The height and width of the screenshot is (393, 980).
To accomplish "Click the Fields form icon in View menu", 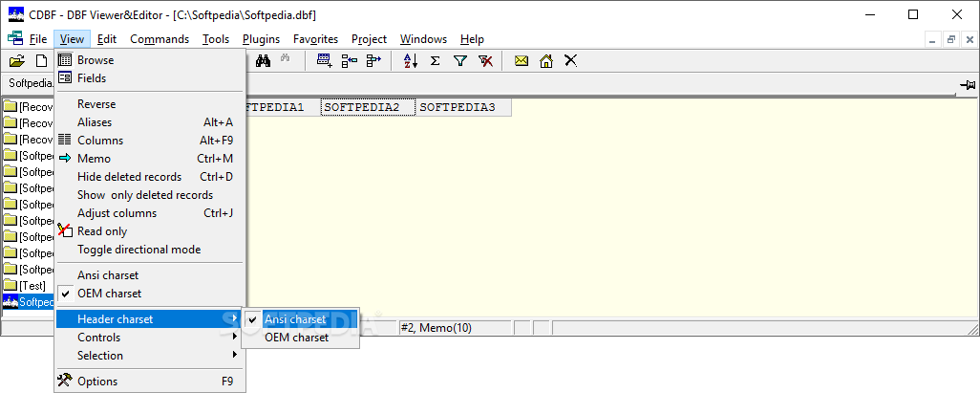I will tap(64, 78).
